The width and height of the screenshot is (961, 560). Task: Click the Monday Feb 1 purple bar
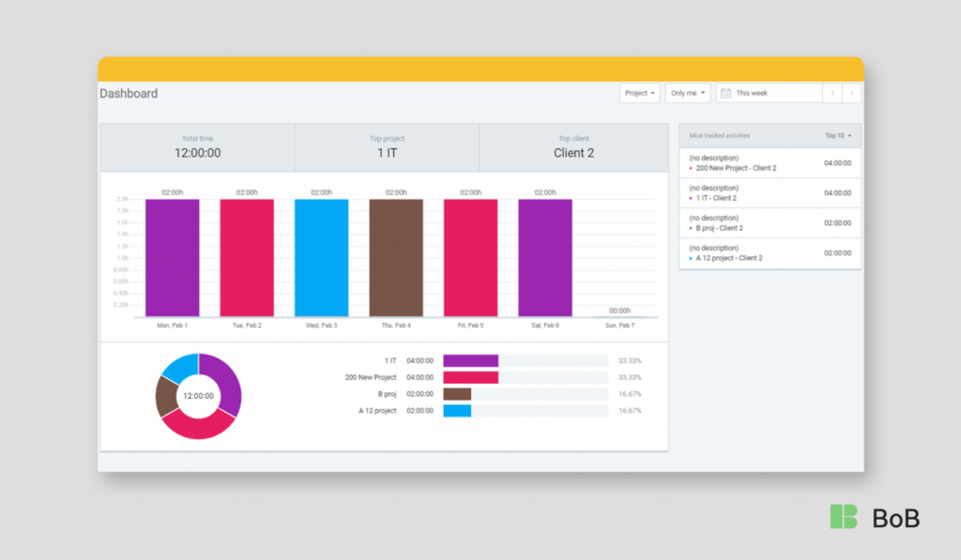tap(173, 258)
